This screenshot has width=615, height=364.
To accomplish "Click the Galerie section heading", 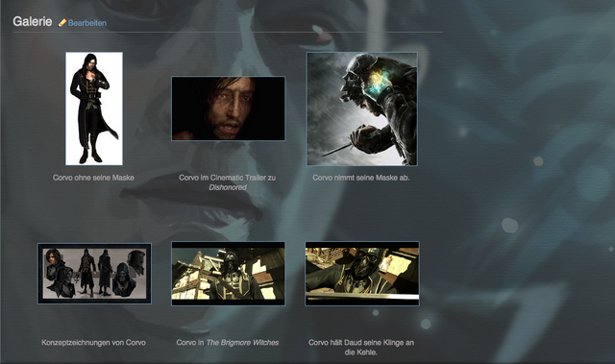I will click(32, 21).
